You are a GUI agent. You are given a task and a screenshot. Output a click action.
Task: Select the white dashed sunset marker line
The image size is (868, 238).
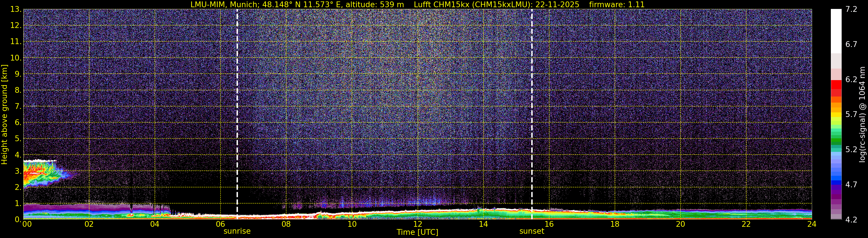pos(532,114)
